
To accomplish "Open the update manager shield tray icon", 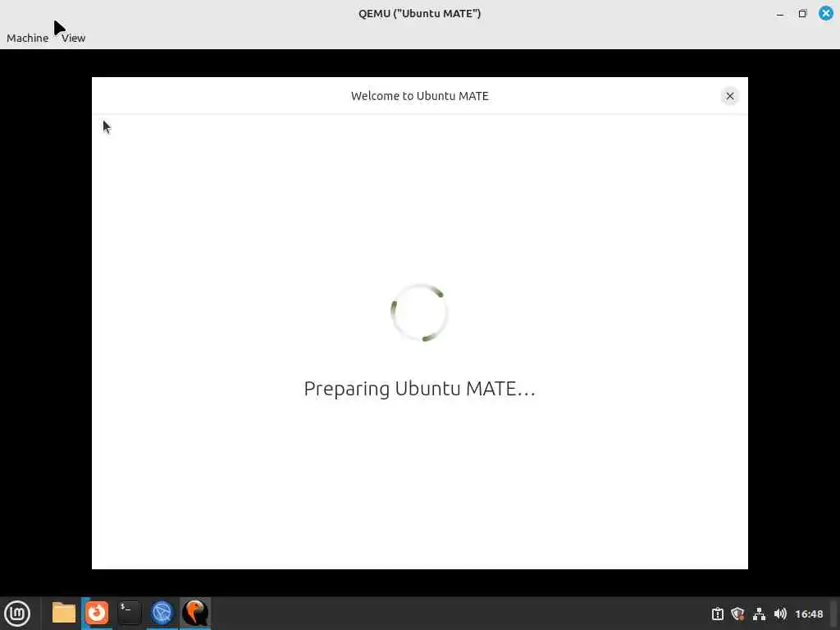I will (737, 614).
